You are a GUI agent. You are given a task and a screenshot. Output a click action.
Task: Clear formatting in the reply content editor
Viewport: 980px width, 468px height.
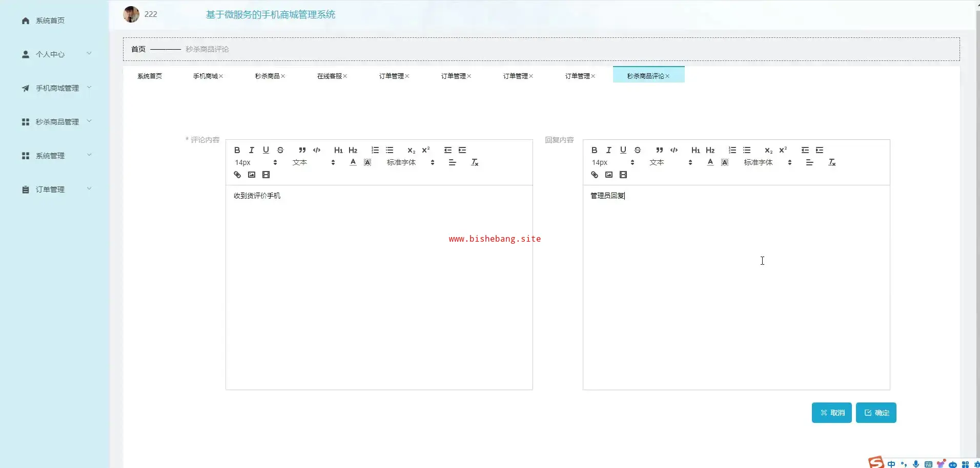832,162
